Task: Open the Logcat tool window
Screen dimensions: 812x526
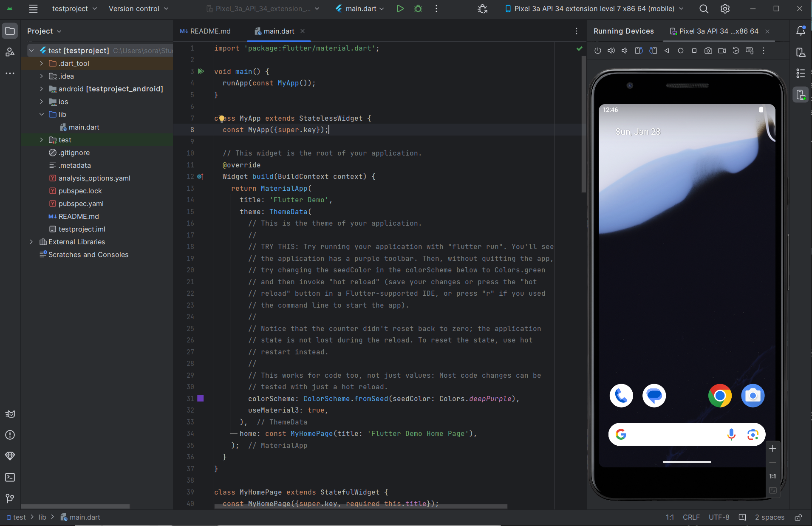Action: click(10, 414)
